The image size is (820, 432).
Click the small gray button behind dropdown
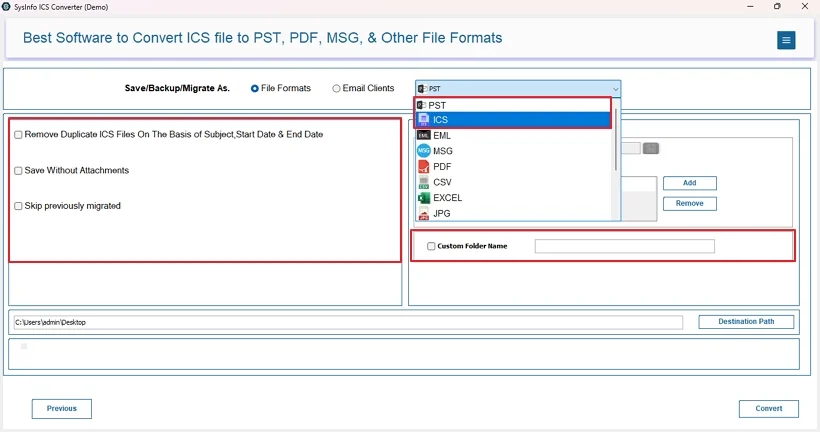coord(651,149)
